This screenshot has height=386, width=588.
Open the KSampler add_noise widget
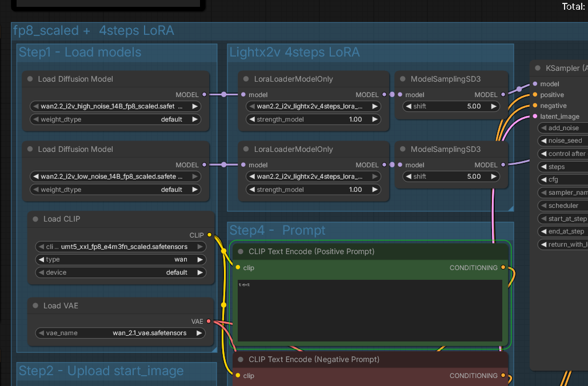tap(563, 128)
